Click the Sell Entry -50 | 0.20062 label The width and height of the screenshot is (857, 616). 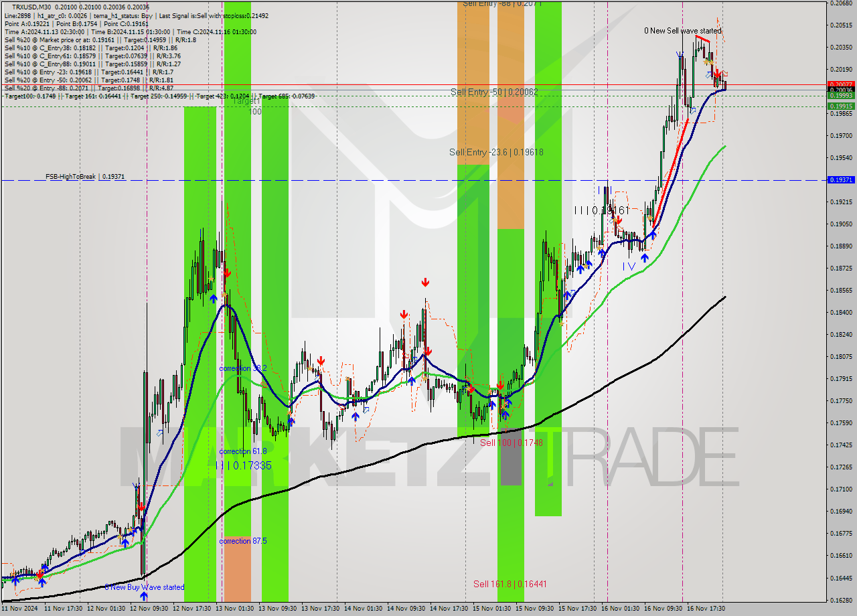[x=494, y=92]
